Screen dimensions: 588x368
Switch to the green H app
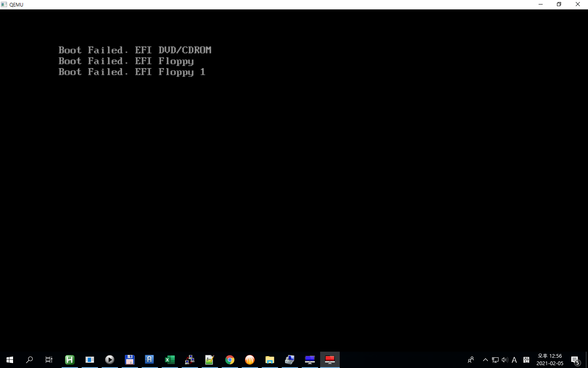[x=69, y=360]
